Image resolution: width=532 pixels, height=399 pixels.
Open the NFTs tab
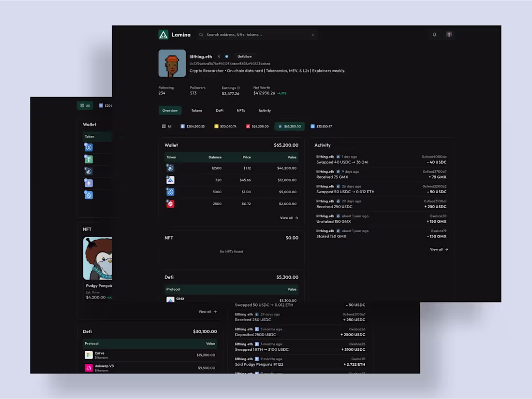click(x=241, y=111)
